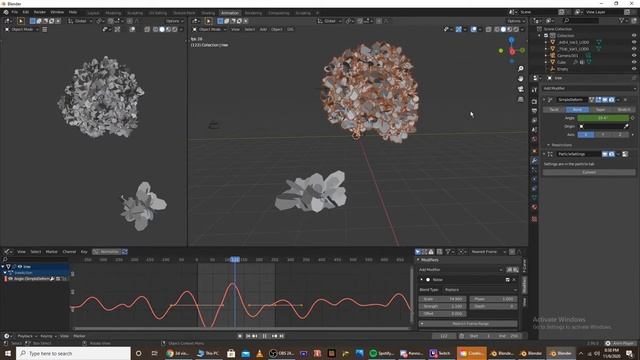Toggle Normalize in graph editor header
Viewport: 640px width, 360px height.
point(107,252)
